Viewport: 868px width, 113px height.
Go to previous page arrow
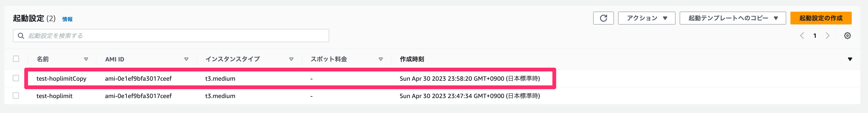point(802,36)
